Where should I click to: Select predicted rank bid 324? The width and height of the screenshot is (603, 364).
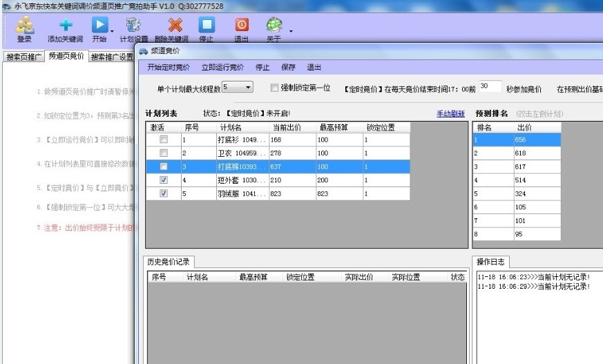click(537, 193)
